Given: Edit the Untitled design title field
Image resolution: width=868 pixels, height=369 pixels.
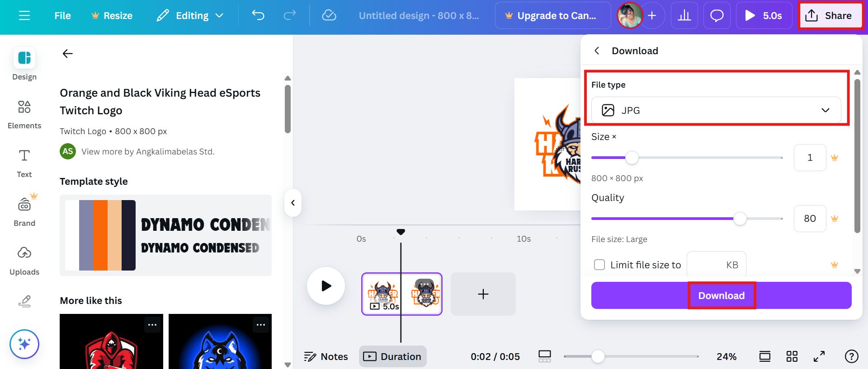Looking at the screenshot, I should (419, 15).
